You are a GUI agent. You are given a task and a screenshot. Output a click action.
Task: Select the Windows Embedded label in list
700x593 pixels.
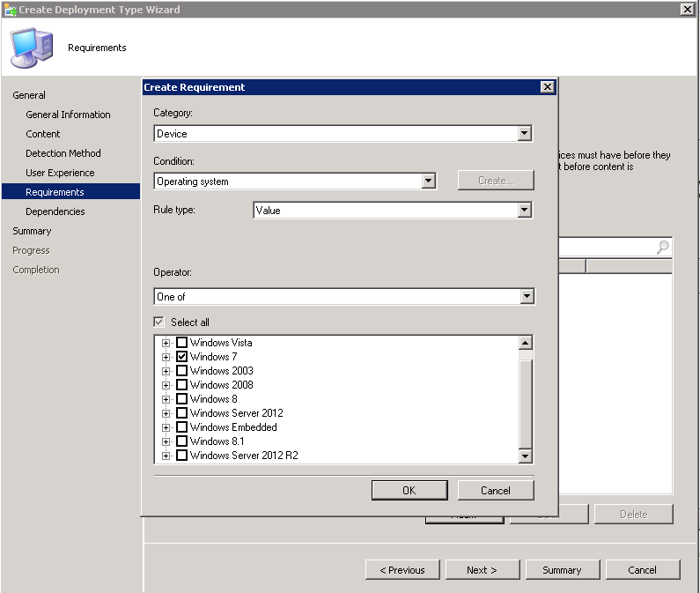[233, 427]
